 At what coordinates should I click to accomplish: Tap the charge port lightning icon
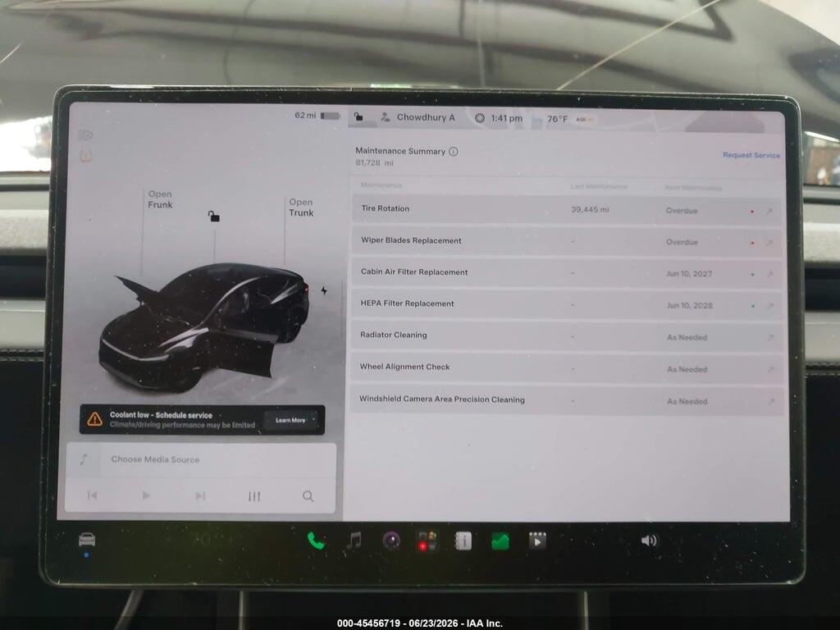pyautogui.click(x=324, y=290)
